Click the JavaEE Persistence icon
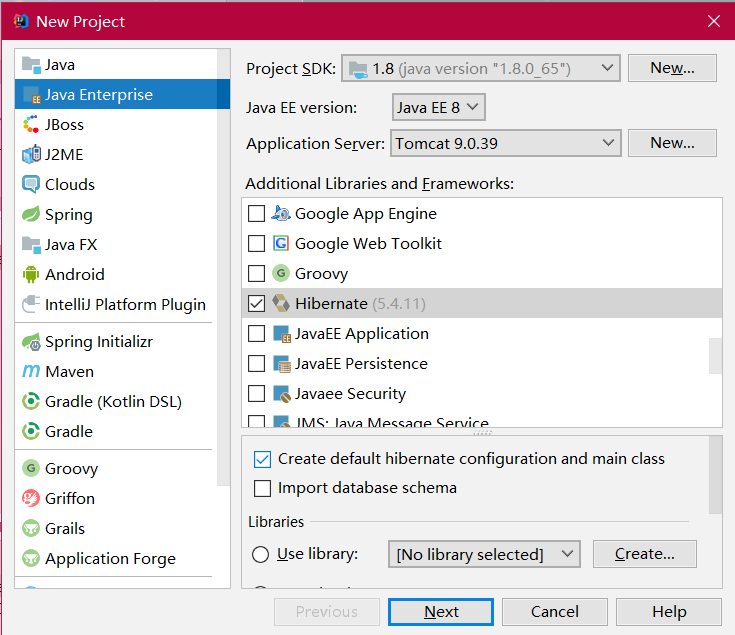The image size is (735, 635). point(282,364)
